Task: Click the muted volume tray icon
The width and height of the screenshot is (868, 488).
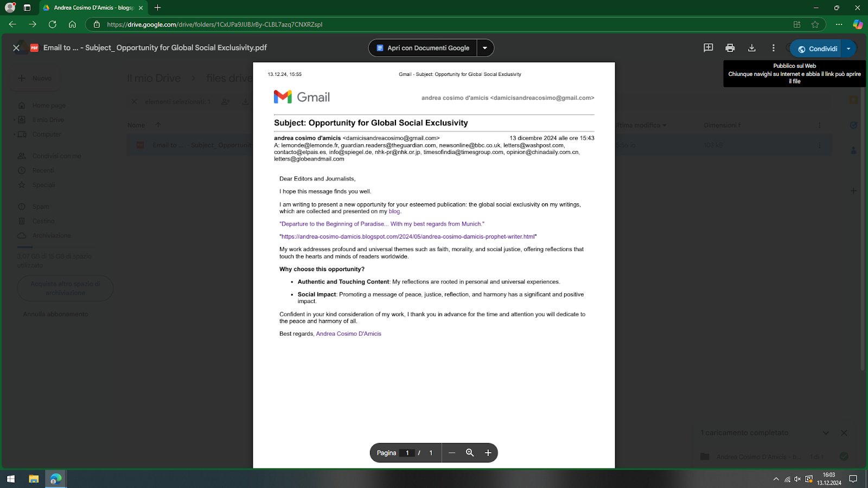Action: 797,479
